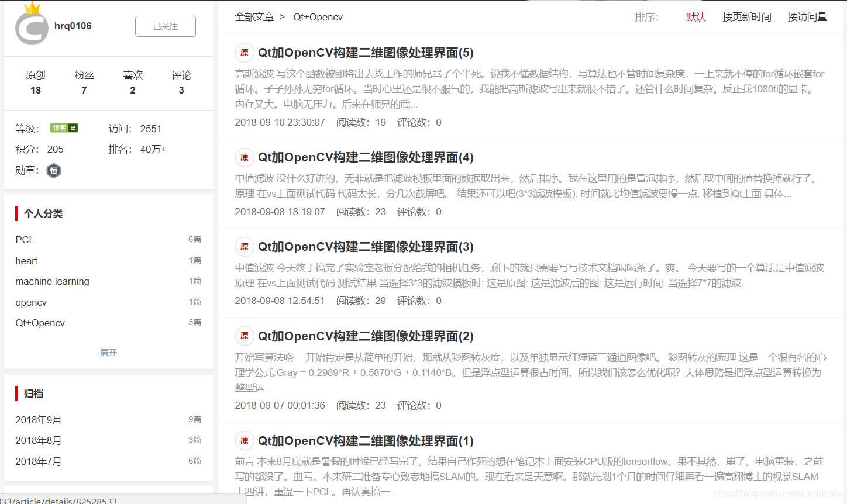Click the 已关注 follow button
The width and height of the screenshot is (847, 504).
pyautogui.click(x=166, y=26)
